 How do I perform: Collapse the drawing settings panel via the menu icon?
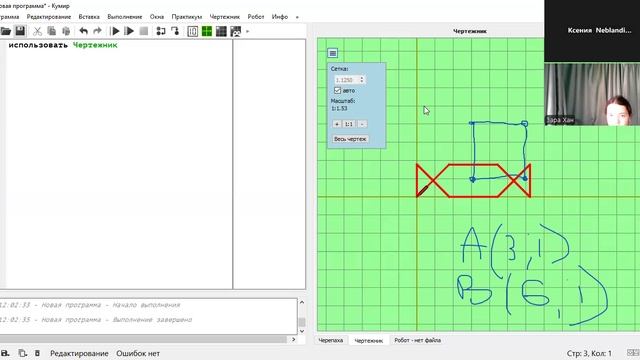333,53
